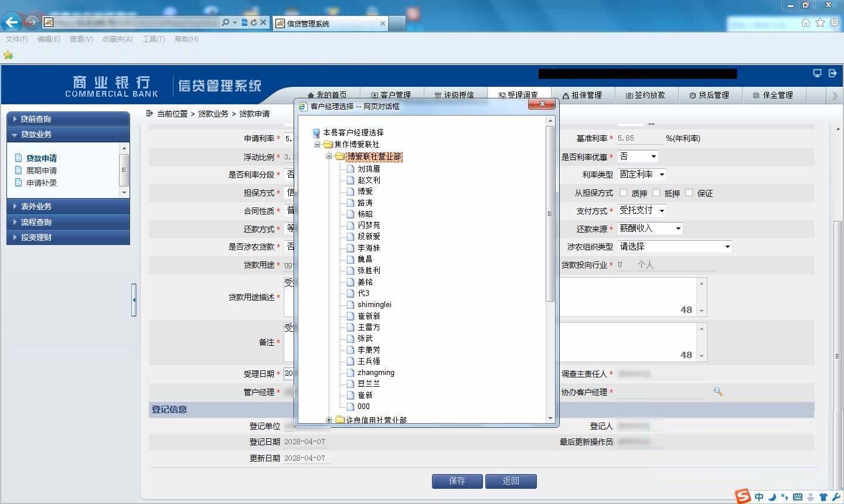The width and height of the screenshot is (844, 504).
Task: Click the add-to-favorites-bar star icon
Action: point(8,55)
